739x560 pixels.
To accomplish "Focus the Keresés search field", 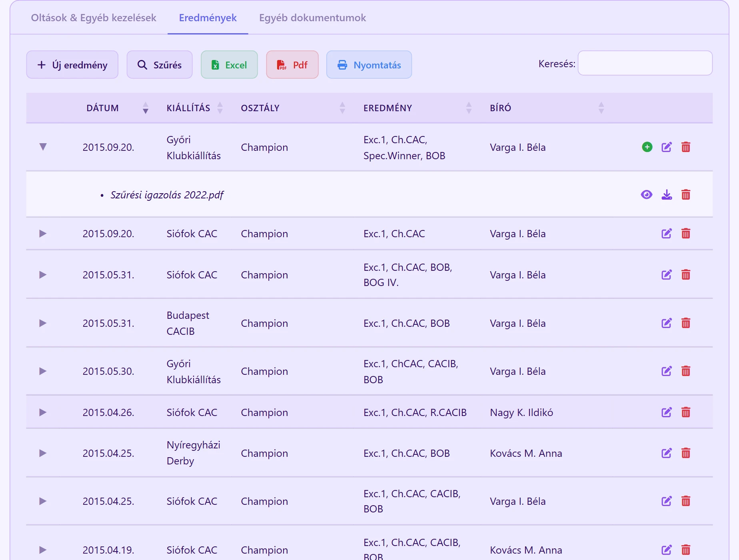I will (645, 63).
